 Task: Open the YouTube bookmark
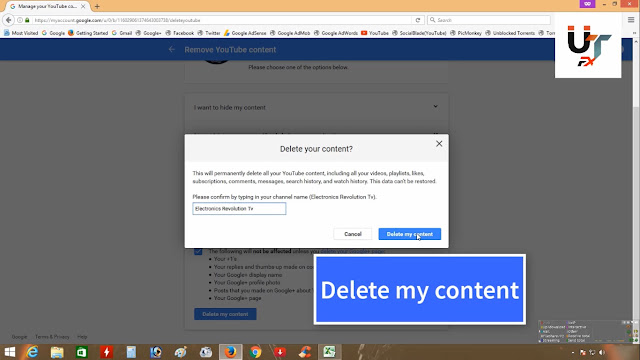coord(375,33)
